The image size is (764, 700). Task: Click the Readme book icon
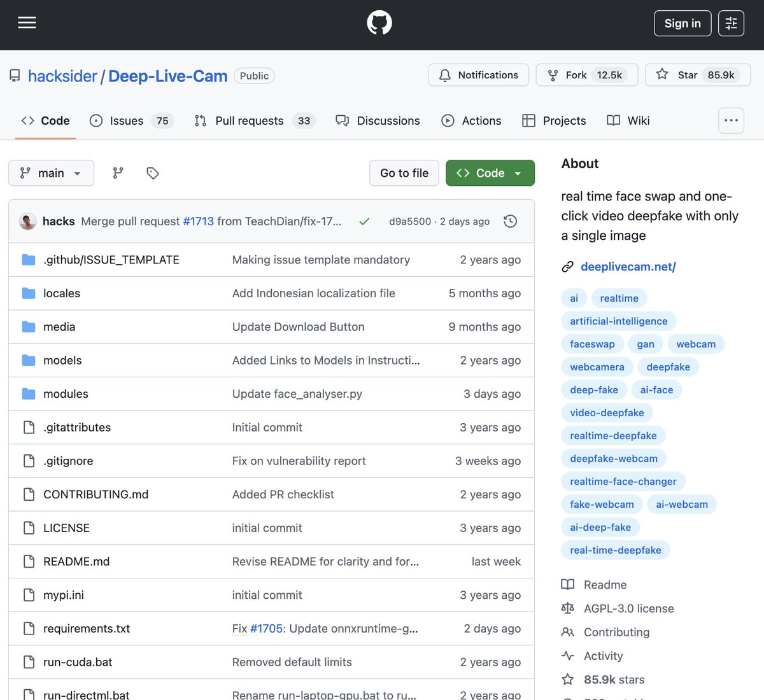pyautogui.click(x=567, y=585)
